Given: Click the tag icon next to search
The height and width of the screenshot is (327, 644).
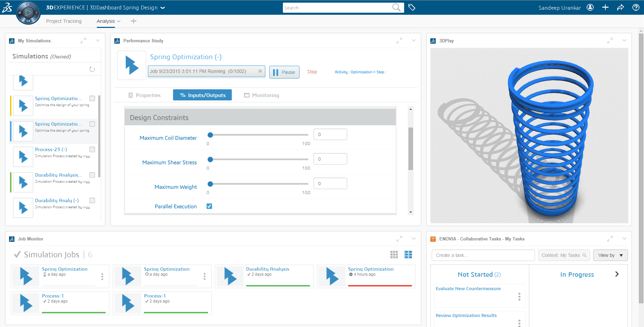Looking at the screenshot, I should pos(412,8).
